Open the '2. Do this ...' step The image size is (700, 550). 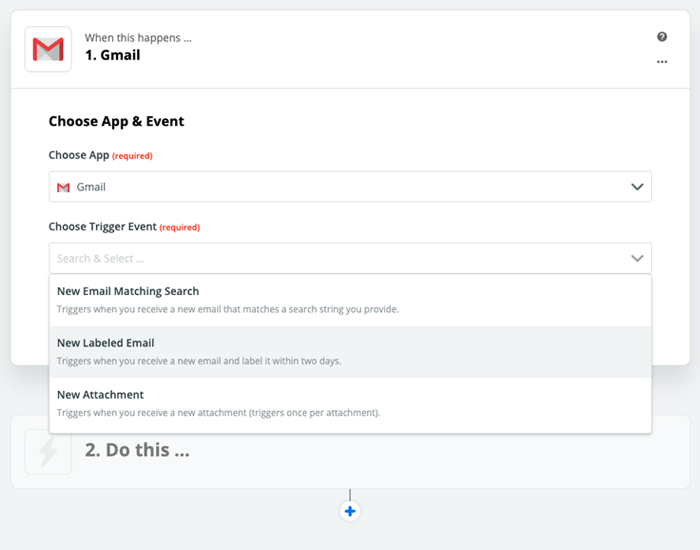click(x=350, y=452)
